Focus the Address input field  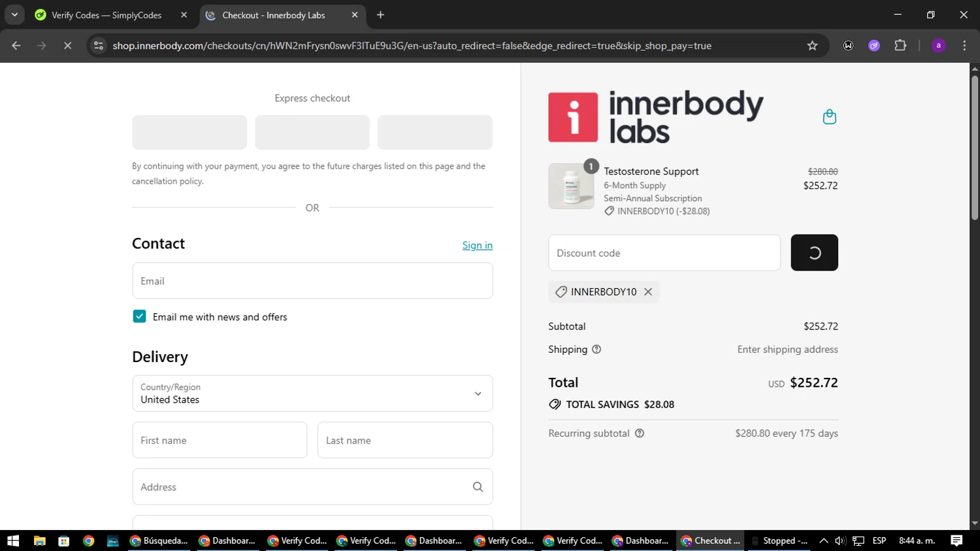click(312, 487)
